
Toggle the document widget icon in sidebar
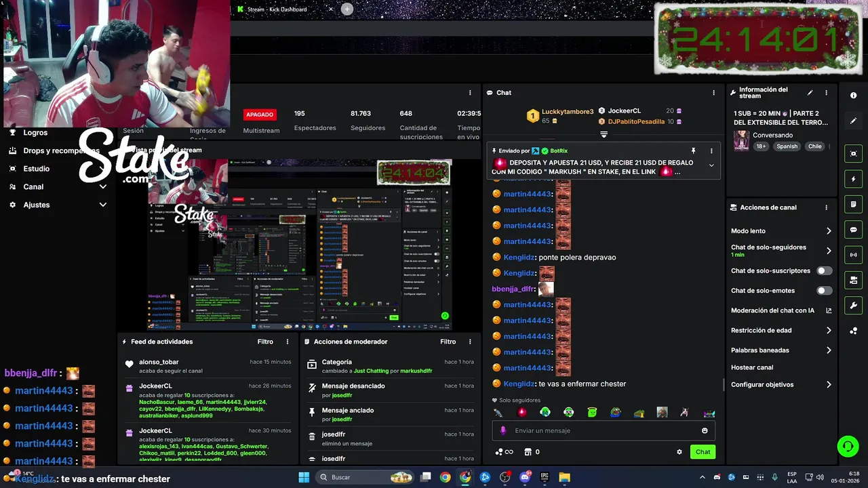point(853,204)
